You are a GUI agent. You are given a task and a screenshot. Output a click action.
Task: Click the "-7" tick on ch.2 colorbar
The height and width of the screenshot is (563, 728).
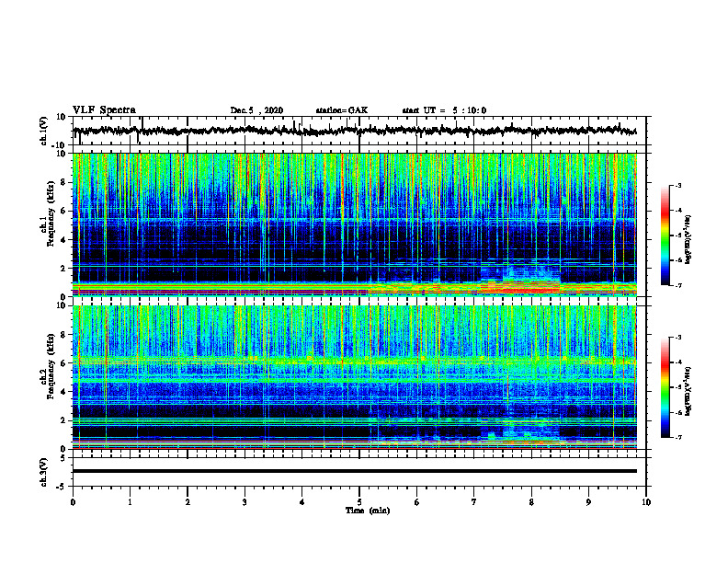(677, 437)
